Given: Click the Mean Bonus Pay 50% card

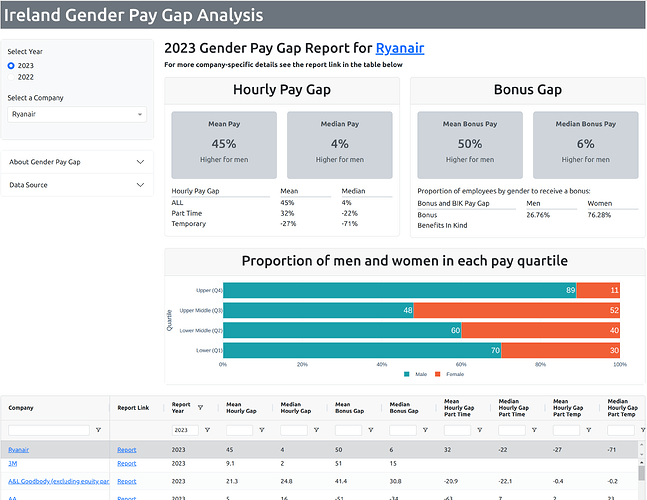Looking at the screenshot, I should pos(470,145).
